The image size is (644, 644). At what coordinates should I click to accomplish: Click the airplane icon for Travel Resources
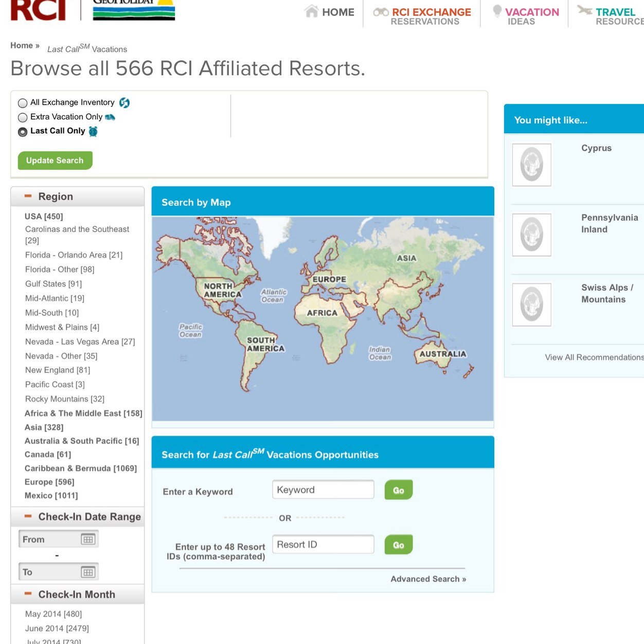click(584, 10)
